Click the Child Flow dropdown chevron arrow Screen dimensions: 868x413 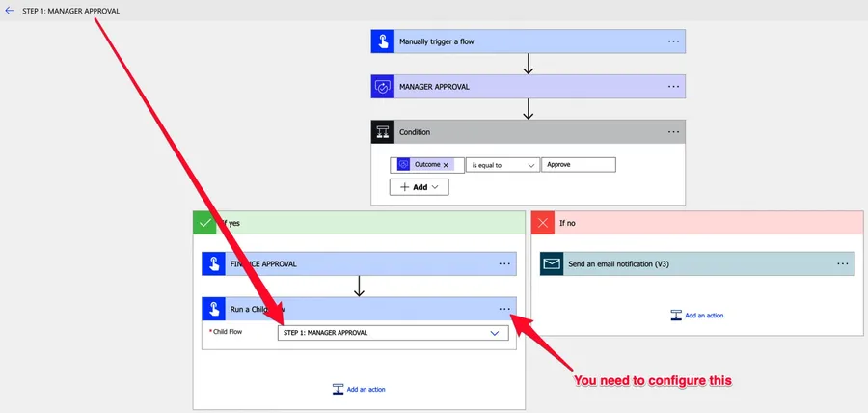coord(495,333)
